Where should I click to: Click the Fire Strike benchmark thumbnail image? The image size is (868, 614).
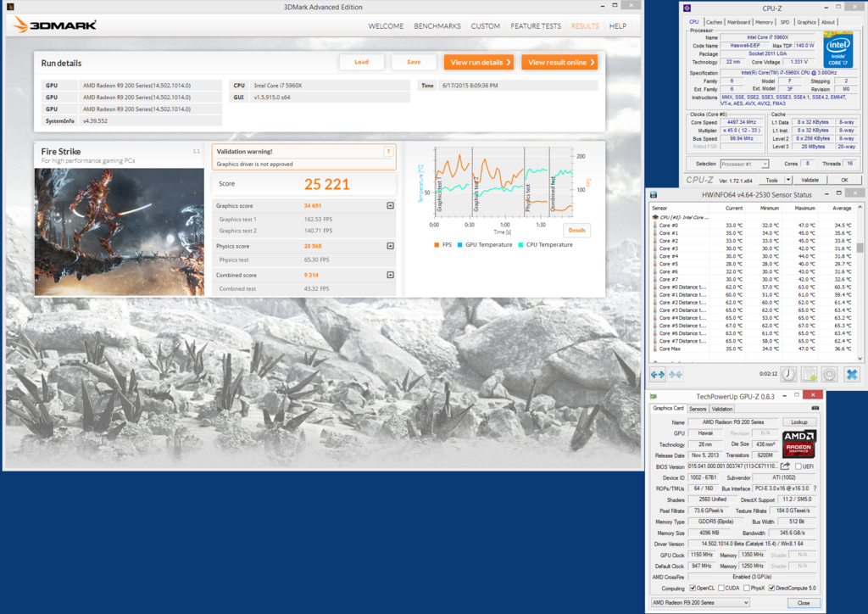pos(119,232)
